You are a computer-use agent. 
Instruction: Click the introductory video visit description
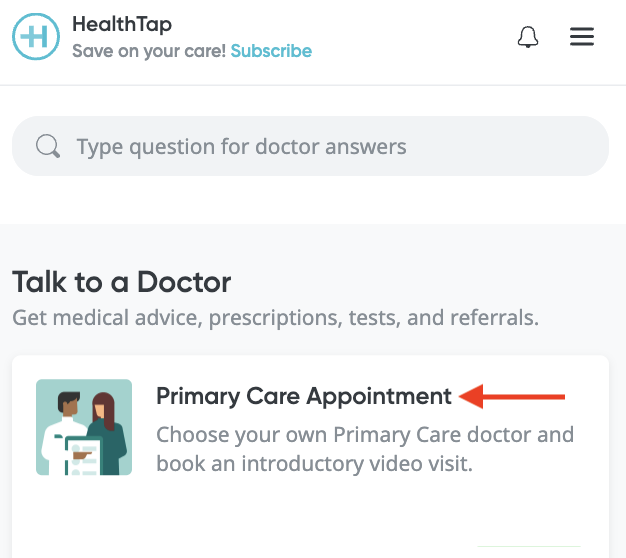(x=365, y=449)
